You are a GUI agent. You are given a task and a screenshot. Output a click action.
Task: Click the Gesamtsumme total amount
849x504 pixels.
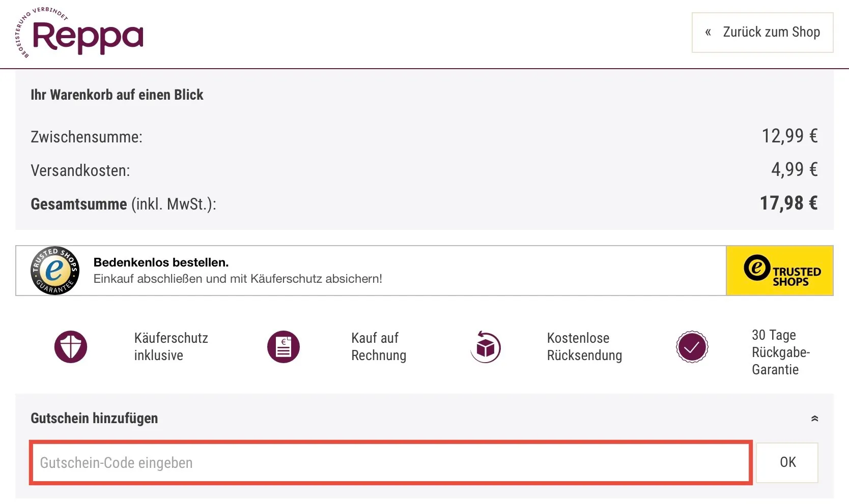(789, 203)
